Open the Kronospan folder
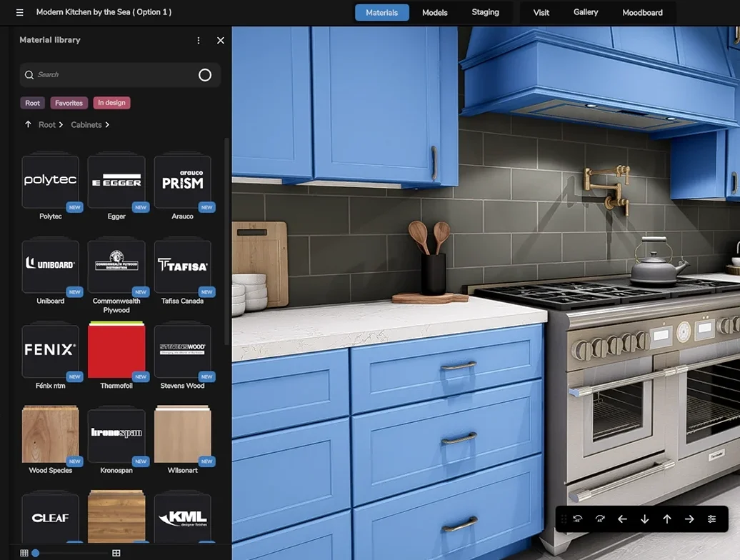 [x=116, y=435]
